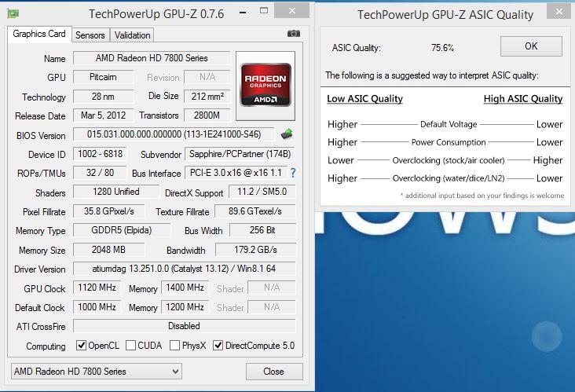Click ROPs/TMUs value 32 / 80
The width and height of the screenshot is (575, 392).
(100, 173)
